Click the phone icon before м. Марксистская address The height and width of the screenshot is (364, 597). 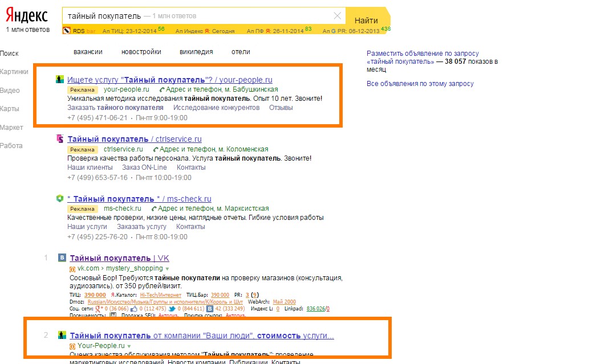pos(154,209)
